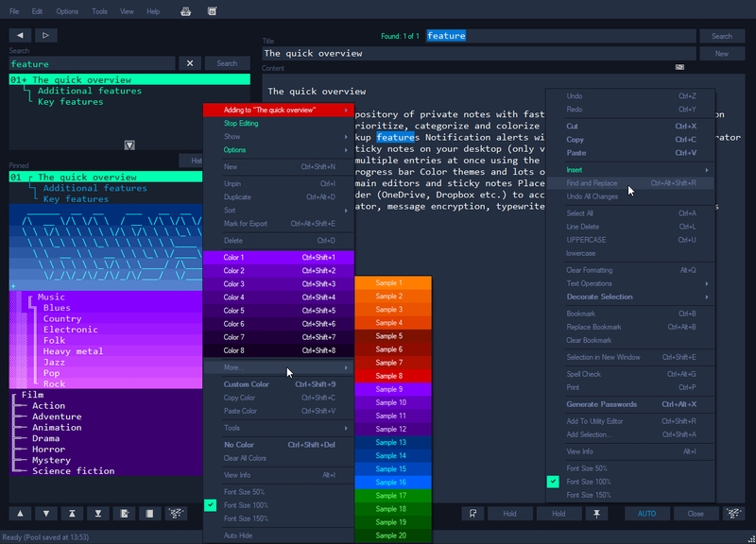Click the Close button below the editor
Image resolution: width=756 pixels, height=544 pixels.
[x=696, y=514]
